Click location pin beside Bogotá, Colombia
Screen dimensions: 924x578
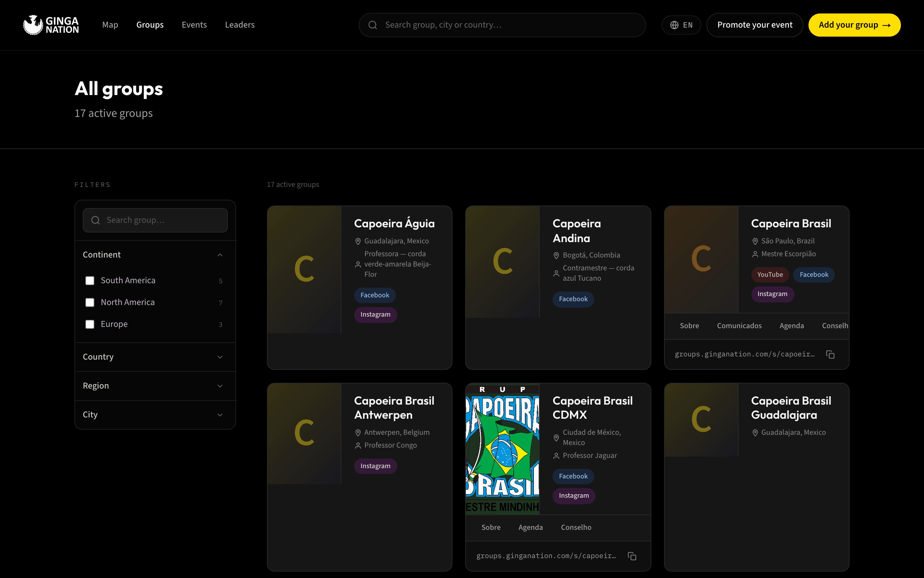tap(556, 255)
